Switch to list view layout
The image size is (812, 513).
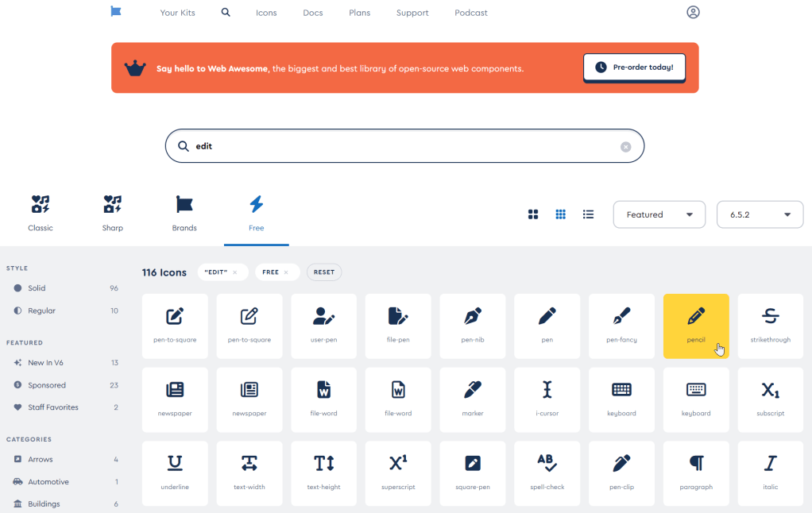click(x=588, y=214)
